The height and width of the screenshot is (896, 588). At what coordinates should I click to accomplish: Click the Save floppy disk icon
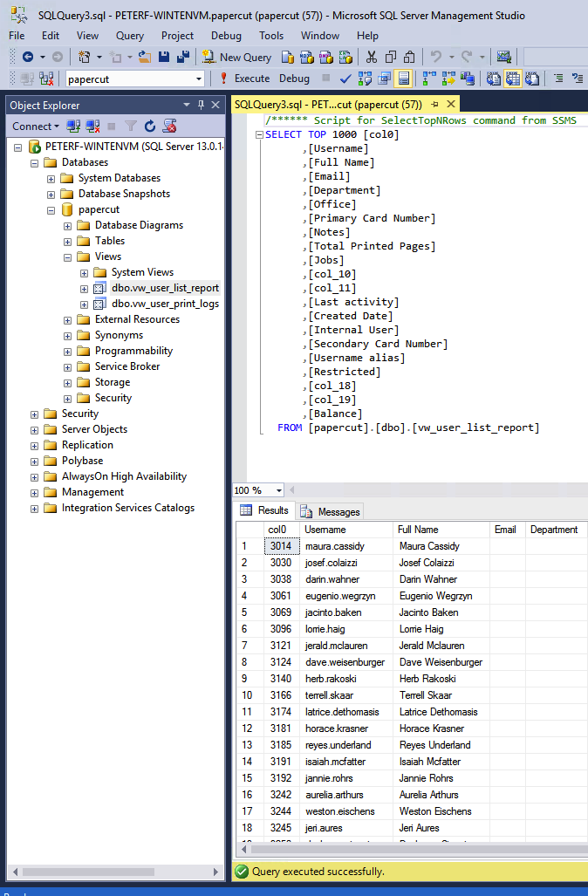tap(164, 57)
